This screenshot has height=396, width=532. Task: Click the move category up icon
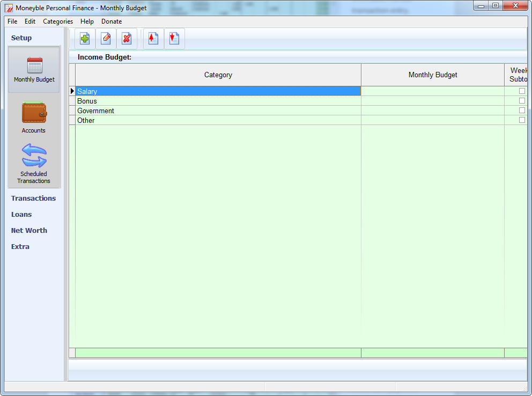(153, 38)
